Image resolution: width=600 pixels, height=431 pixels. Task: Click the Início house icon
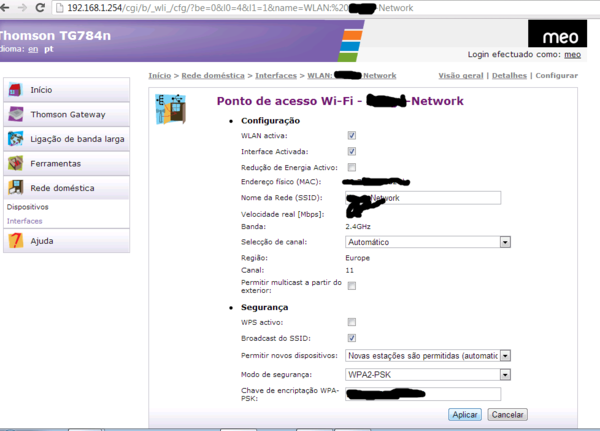click(15, 90)
